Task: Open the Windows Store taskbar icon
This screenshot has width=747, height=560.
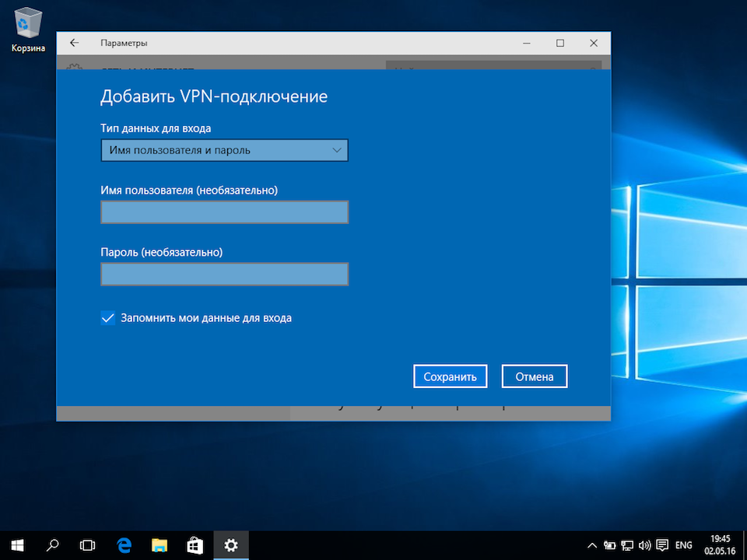Action: [195, 545]
